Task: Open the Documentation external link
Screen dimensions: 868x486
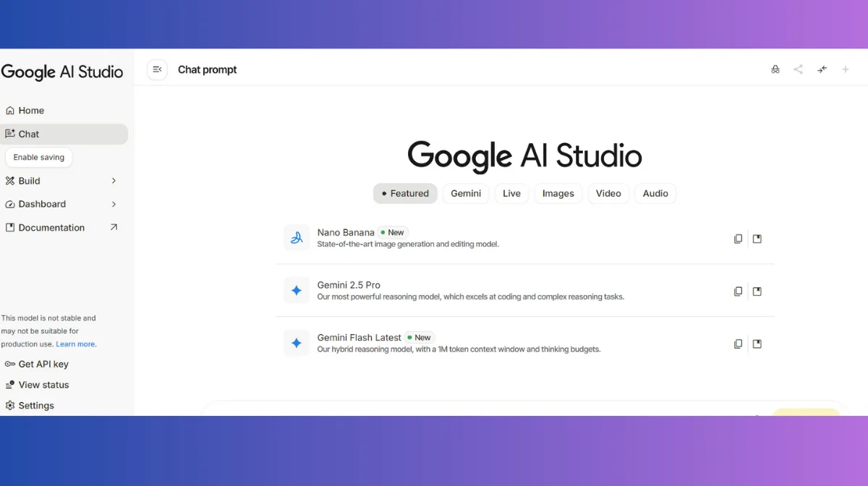Action: click(51, 227)
